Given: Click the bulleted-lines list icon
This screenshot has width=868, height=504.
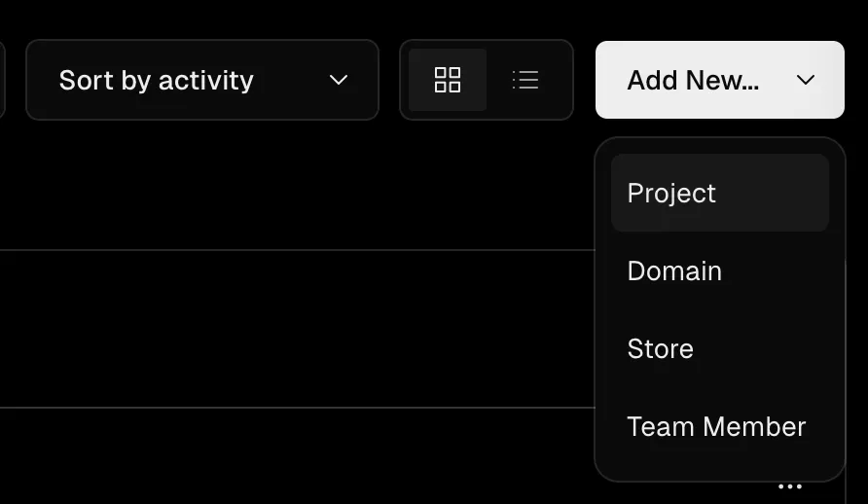Looking at the screenshot, I should click(x=525, y=80).
